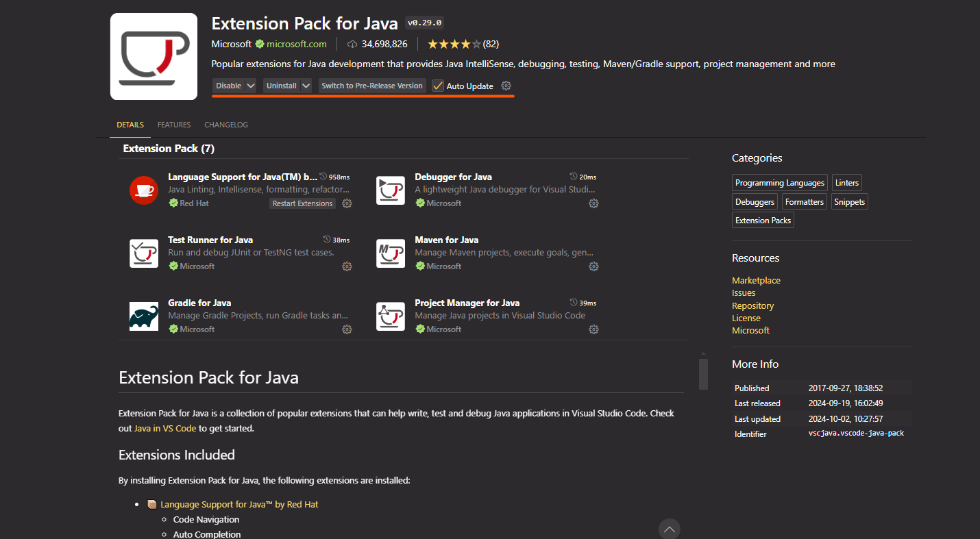Viewport: 980px width, 539px height.
Task: Click the Restart Extensions button
Action: [x=302, y=203]
